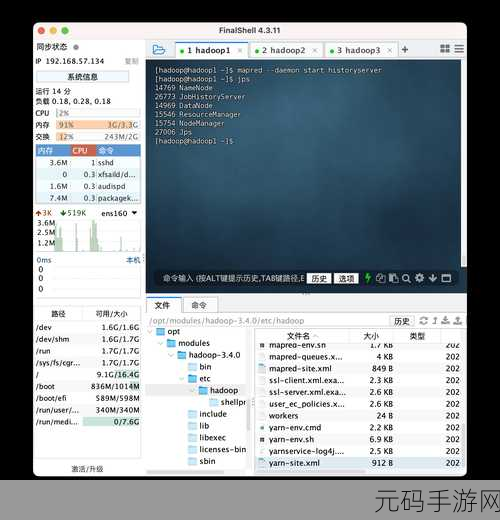
Task: Open terminal search magnifier icon
Action: click(x=406, y=278)
